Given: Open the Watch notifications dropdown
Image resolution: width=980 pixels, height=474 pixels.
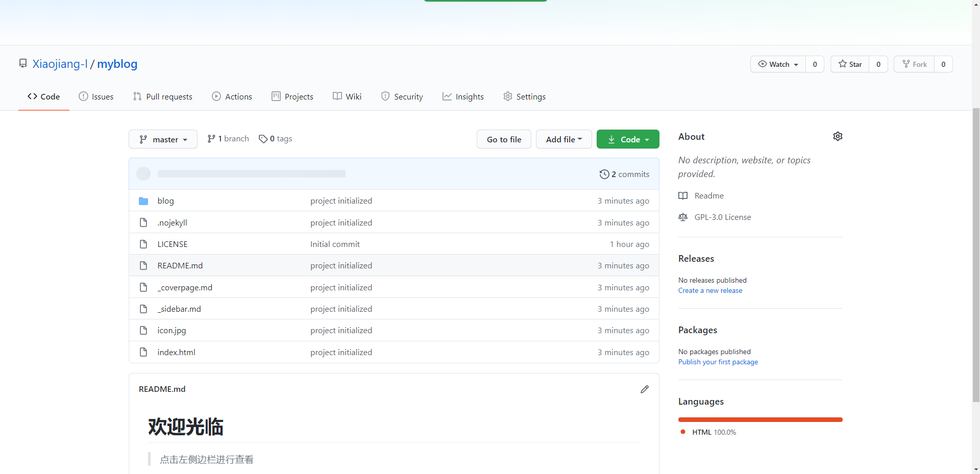Looking at the screenshot, I should (x=778, y=64).
